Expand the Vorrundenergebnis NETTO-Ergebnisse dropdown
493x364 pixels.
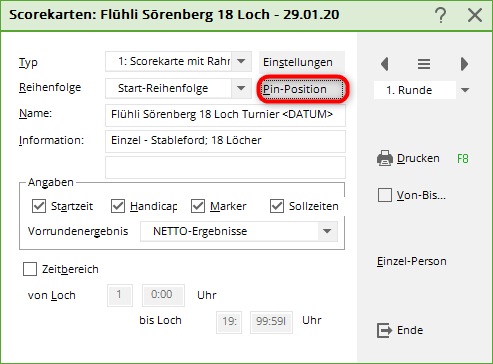pos(327,231)
